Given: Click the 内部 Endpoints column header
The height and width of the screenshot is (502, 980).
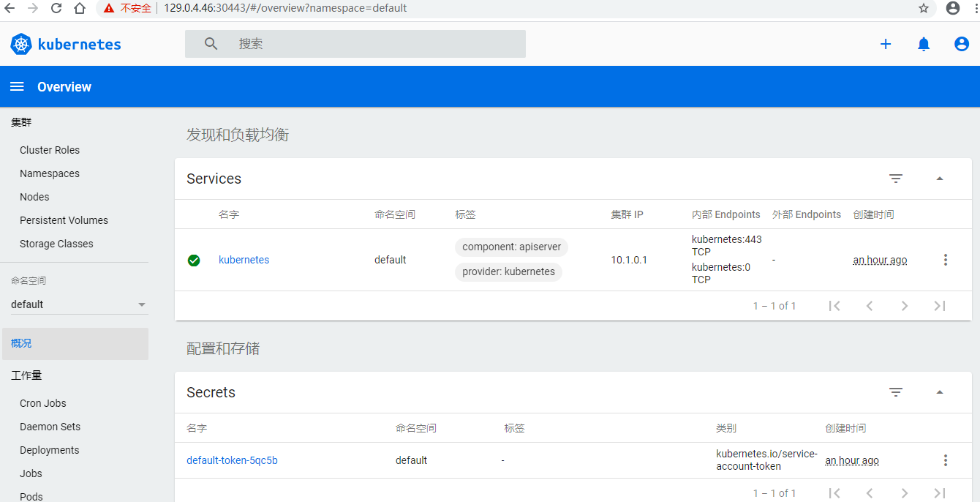Looking at the screenshot, I should (726, 214).
